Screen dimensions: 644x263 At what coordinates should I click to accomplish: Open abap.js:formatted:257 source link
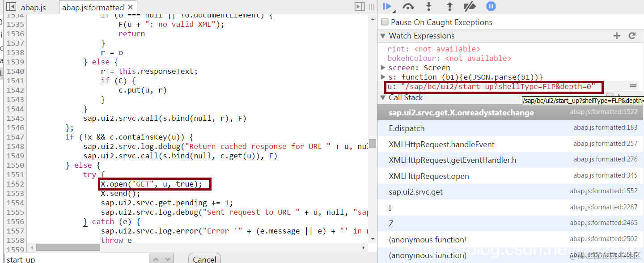point(606,144)
